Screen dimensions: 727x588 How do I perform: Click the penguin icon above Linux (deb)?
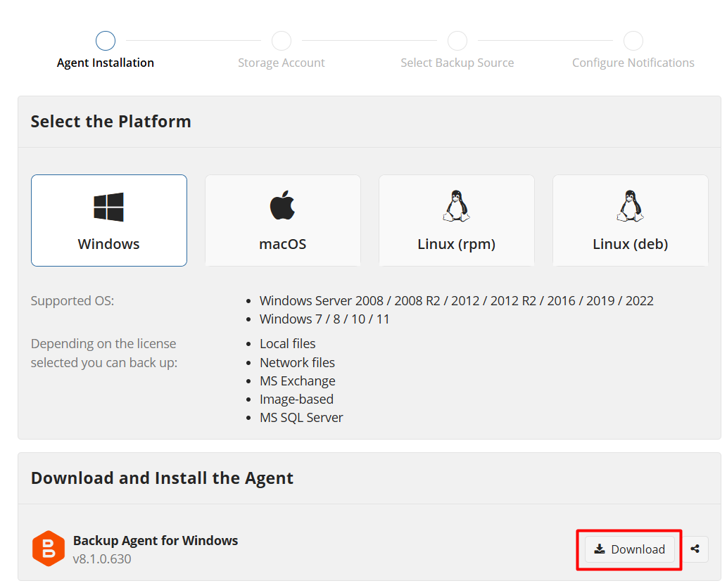tap(630, 206)
